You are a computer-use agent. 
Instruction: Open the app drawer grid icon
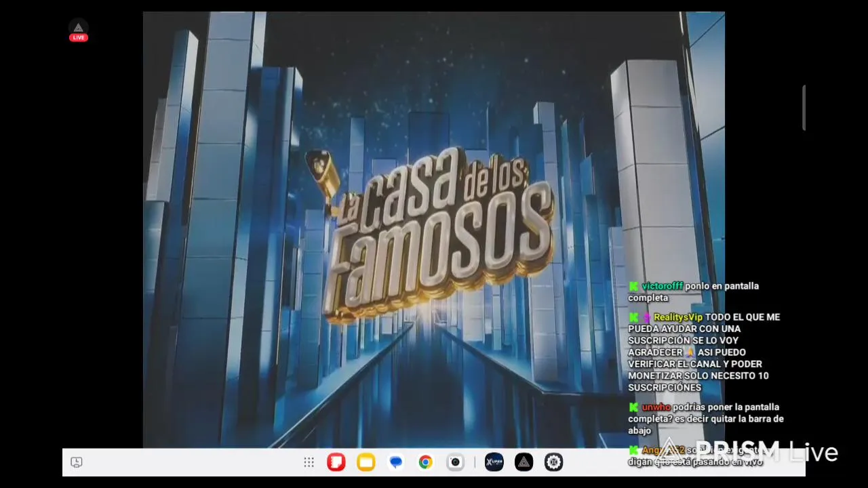point(309,462)
